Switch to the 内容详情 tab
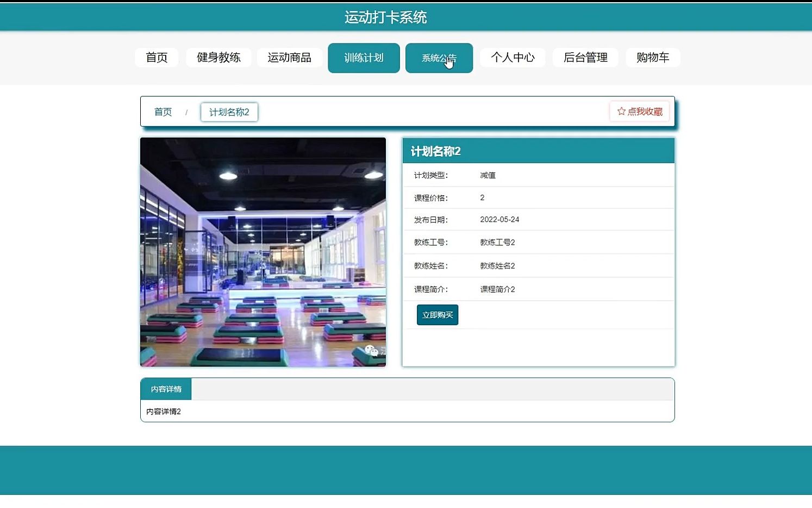This screenshot has height=508, width=812. (x=165, y=389)
